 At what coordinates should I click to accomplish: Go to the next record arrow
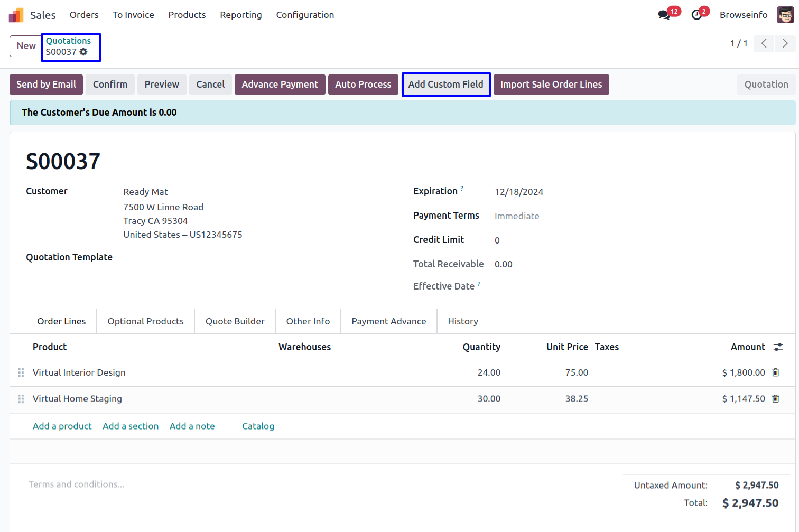tap(785, 43)
